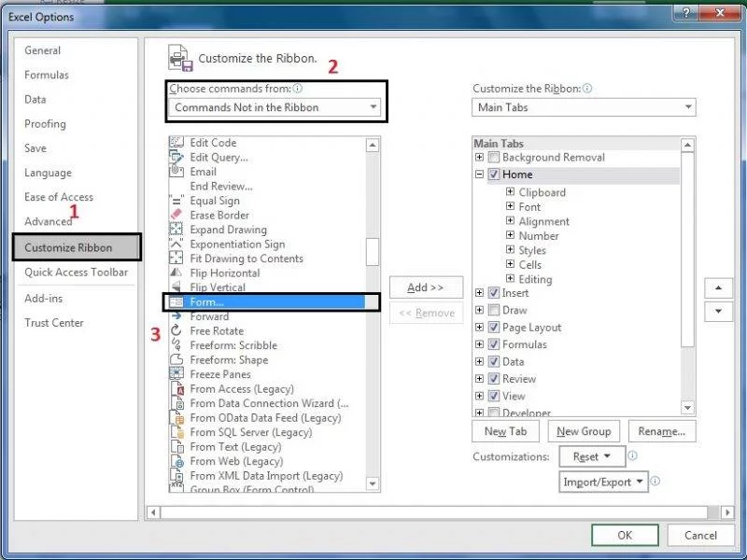Viewport: 747px width, 560px height.
Task: Select the Erase Border eraser icon
Action: tap(176, 215)
